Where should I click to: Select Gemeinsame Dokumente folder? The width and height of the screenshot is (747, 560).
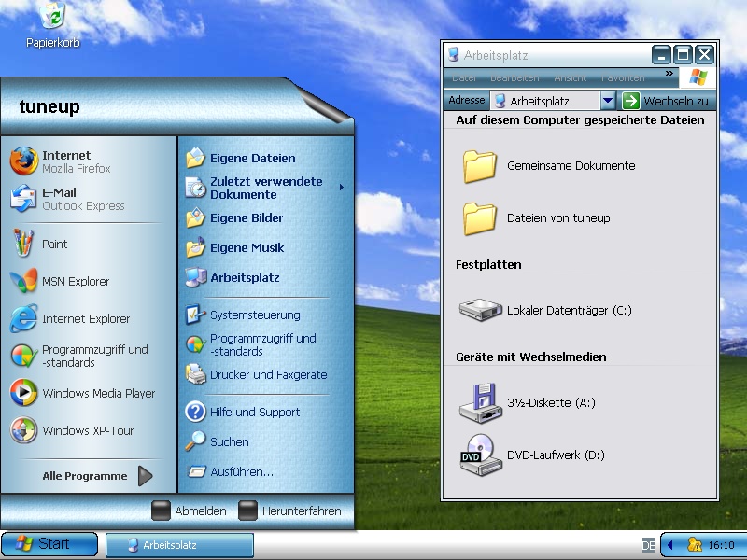tap(549, 166)
